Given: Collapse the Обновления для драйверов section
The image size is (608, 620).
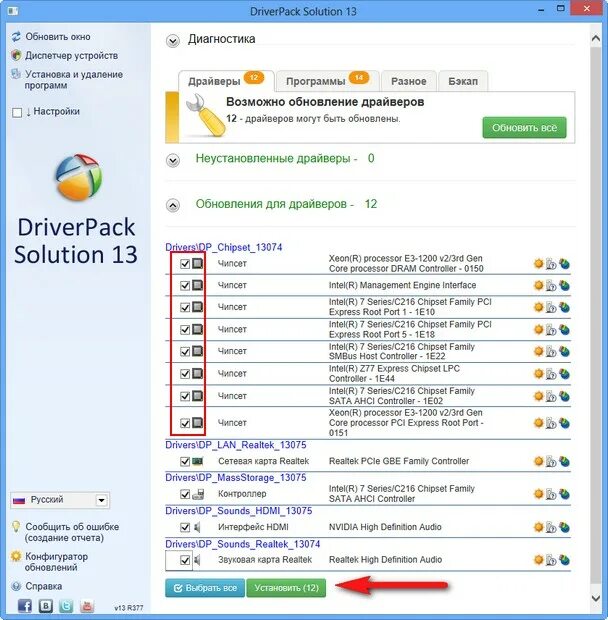Looking at the screenshot, I should tap(173, 205).
